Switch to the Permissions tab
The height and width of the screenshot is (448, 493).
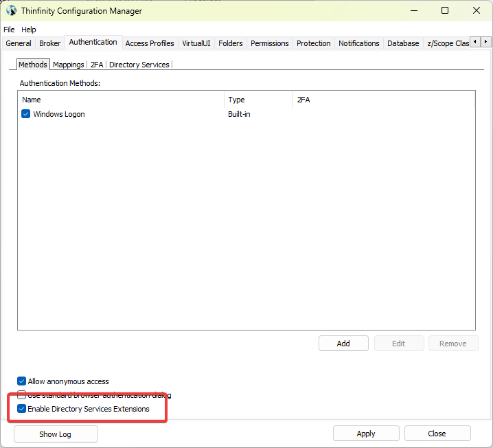tap(269, 43)
